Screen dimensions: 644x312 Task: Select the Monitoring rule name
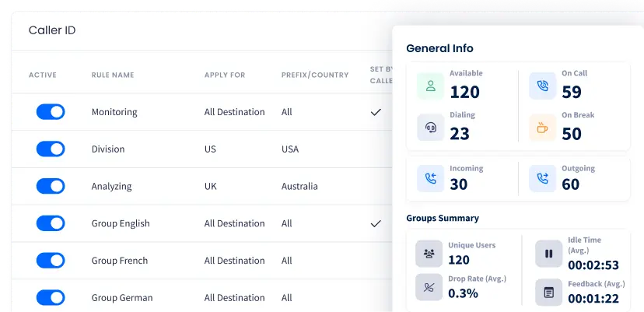coord(114,112)
